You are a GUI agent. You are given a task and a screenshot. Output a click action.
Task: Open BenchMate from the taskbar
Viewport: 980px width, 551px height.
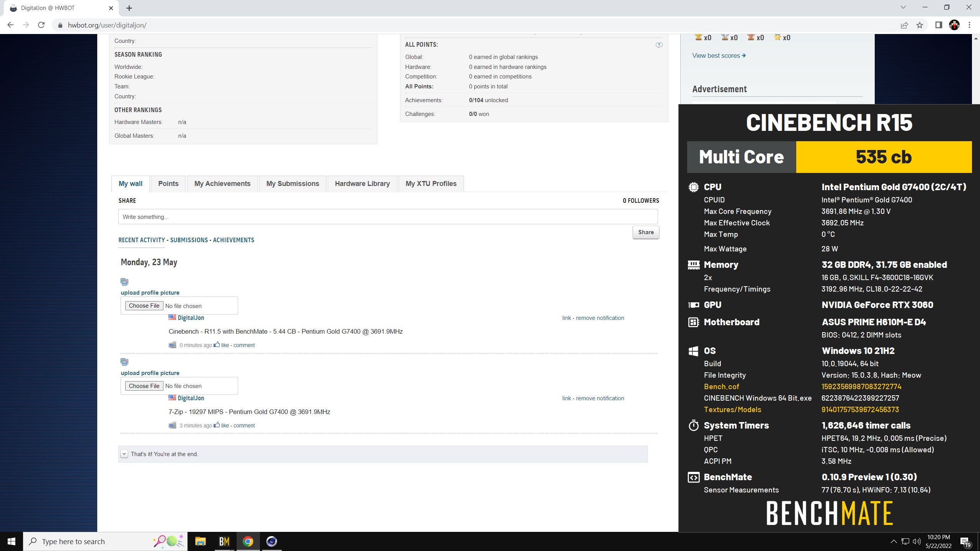[224, 541]
